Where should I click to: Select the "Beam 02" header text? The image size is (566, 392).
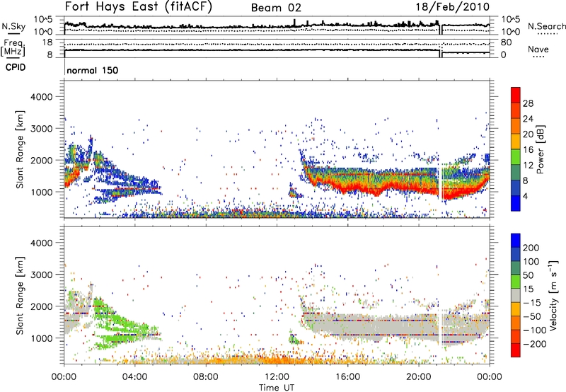click(276, 8)
